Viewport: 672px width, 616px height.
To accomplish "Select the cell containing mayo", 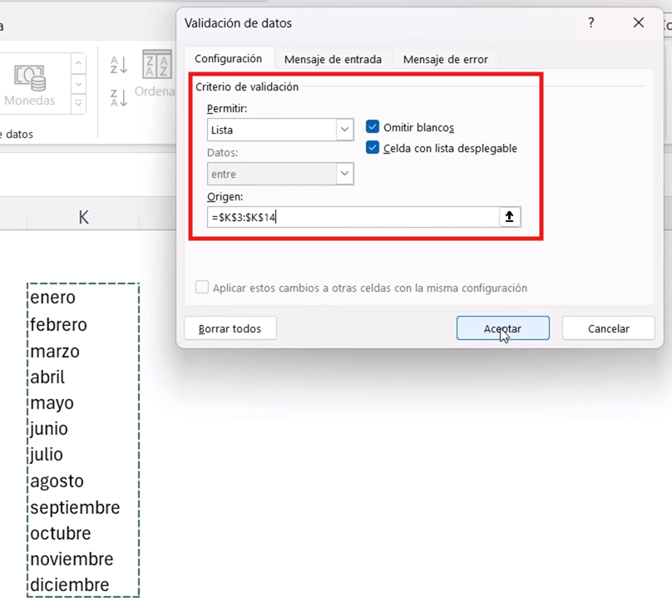I will coord(83,402).
